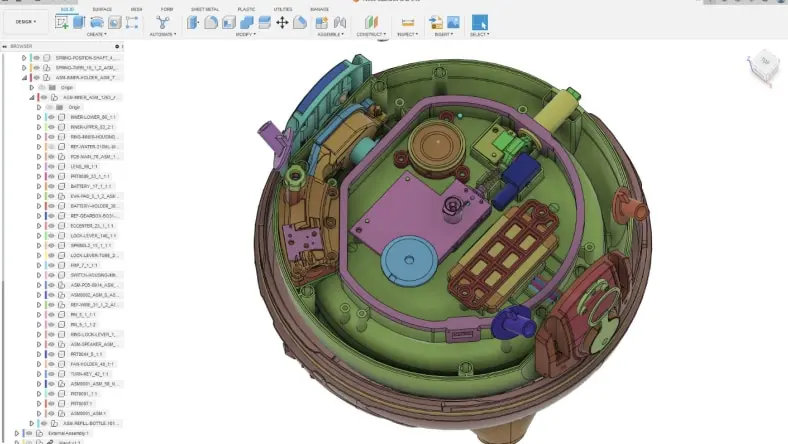Select the Joint tool
Viewport: 788px width, 444px height.
(340, 22)
